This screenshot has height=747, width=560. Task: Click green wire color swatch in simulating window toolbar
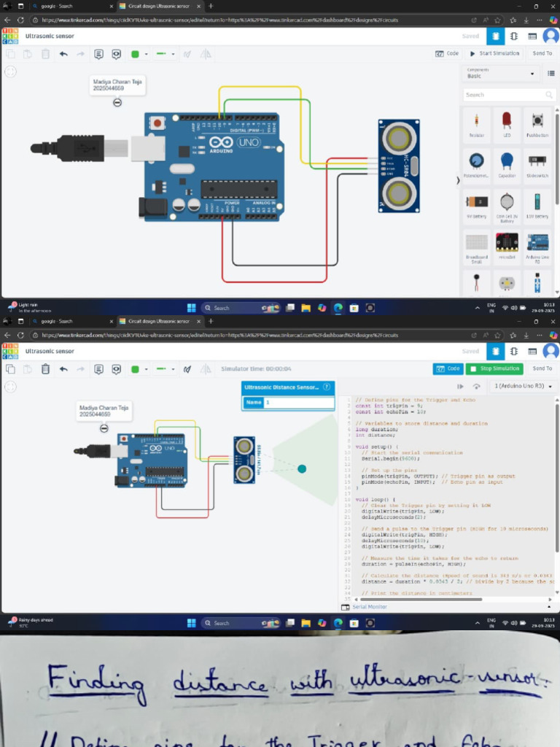tap(135, 369)
